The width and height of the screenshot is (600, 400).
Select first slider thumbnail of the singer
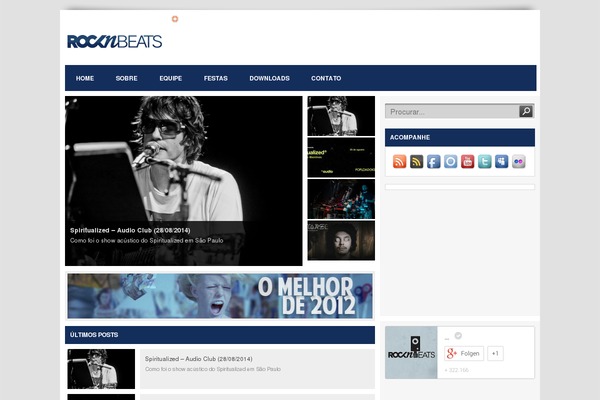click(x=341, y=116)
